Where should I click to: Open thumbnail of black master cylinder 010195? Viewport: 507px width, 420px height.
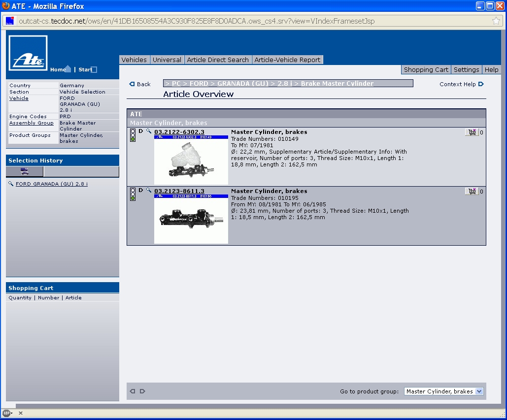coord(191,220)
